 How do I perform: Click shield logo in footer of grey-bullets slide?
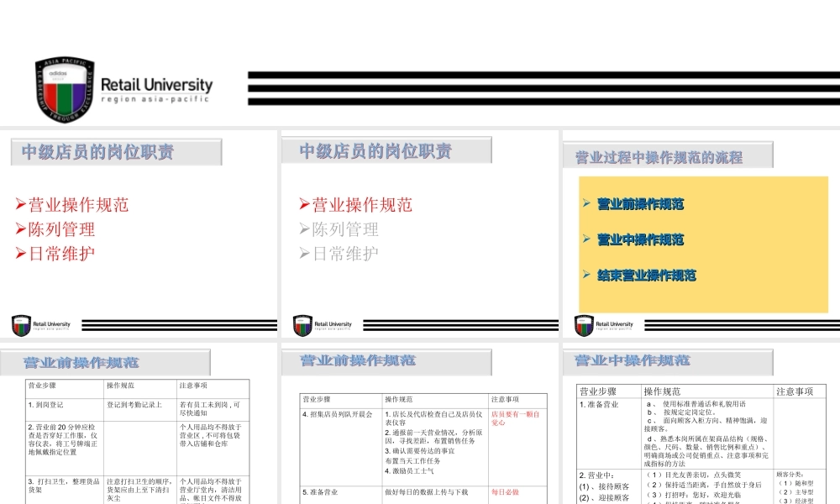click(302, 325)
